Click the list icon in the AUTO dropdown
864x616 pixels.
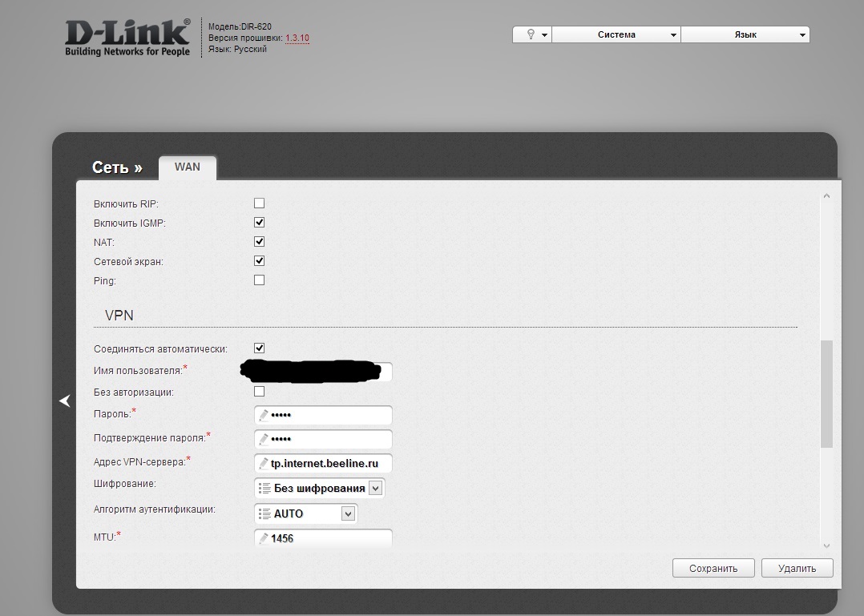tap(264, 513)
